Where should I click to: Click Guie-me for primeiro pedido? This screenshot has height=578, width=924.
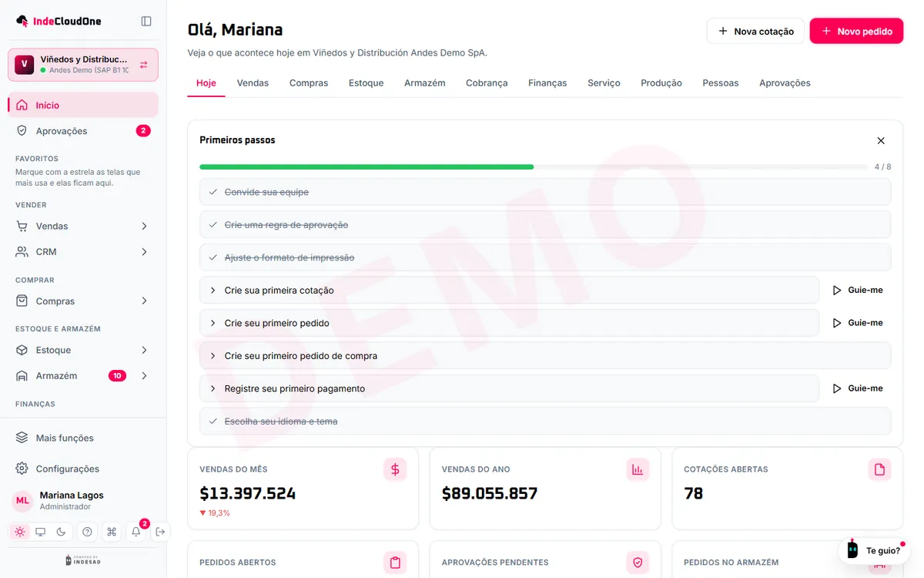(x=858, y=323)
